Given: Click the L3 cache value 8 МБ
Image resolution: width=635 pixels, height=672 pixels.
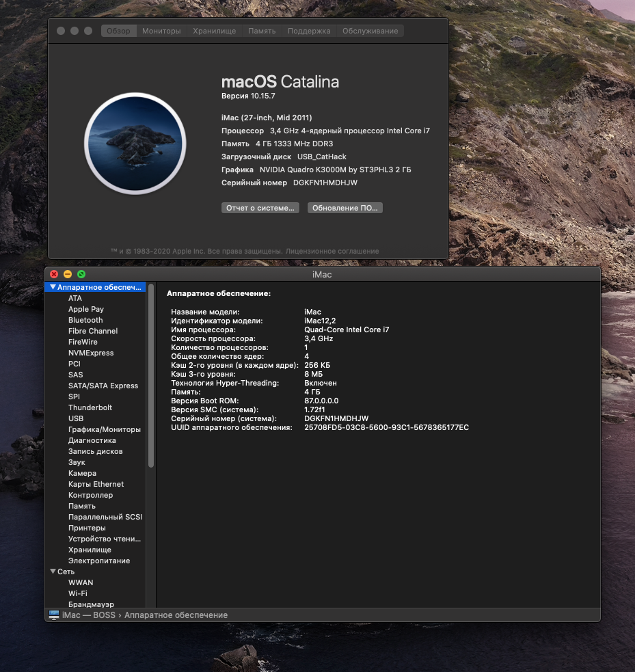Looking at the screenshot, I should (313, 374).
